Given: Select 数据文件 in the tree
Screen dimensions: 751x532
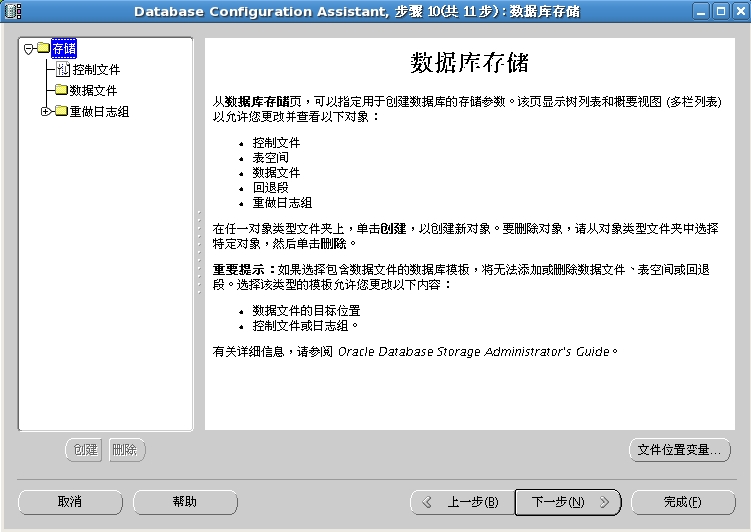Looking at the screenshot, I should (93, 91).
